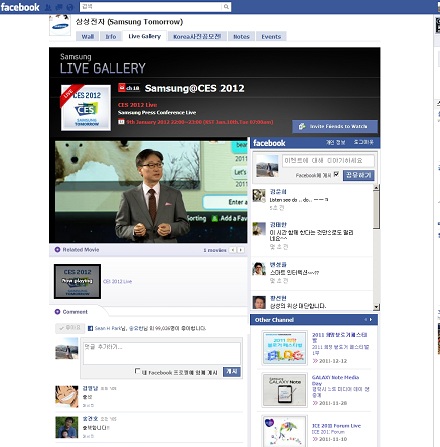440x447 pixels.
Task: Click the blue post button under comment box
Action: click(x=232, y=371)
